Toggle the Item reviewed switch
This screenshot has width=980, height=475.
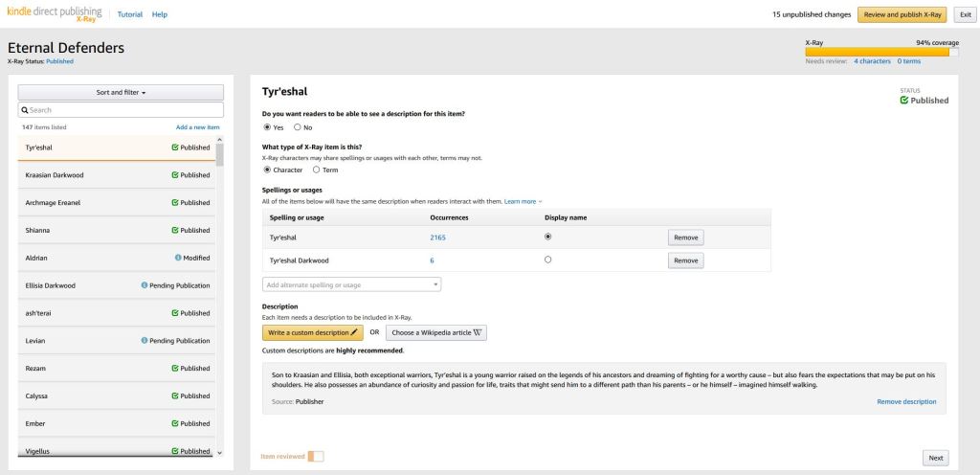[x=315, y=457]
